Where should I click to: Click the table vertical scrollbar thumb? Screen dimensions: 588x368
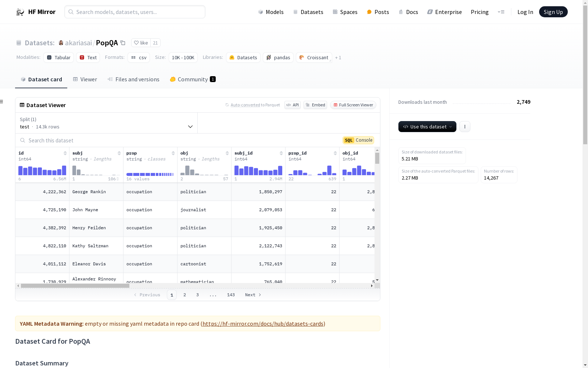pos(377,158)
